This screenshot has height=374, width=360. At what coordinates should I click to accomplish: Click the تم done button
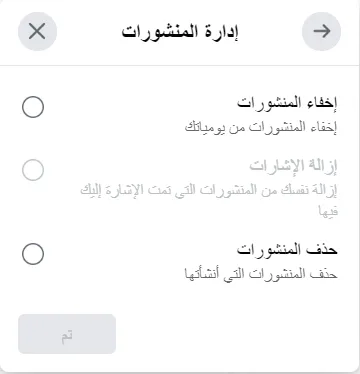point(67,334)
